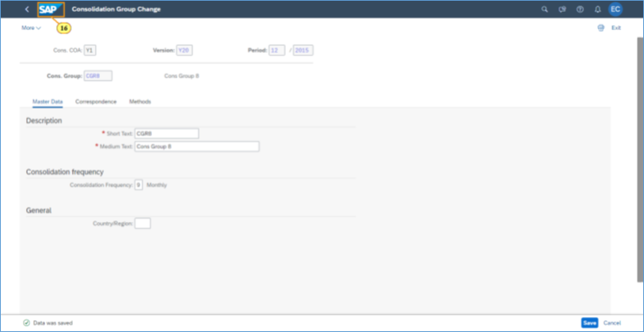Screen dimensions: 644x332
Task: Click the data saved success icon
Action: pos(26,322)
